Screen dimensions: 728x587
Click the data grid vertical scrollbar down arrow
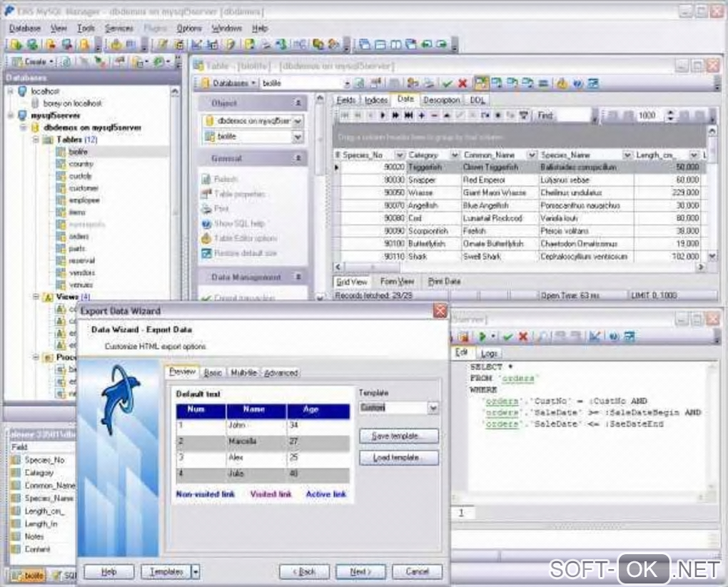(x=712, y=255)
